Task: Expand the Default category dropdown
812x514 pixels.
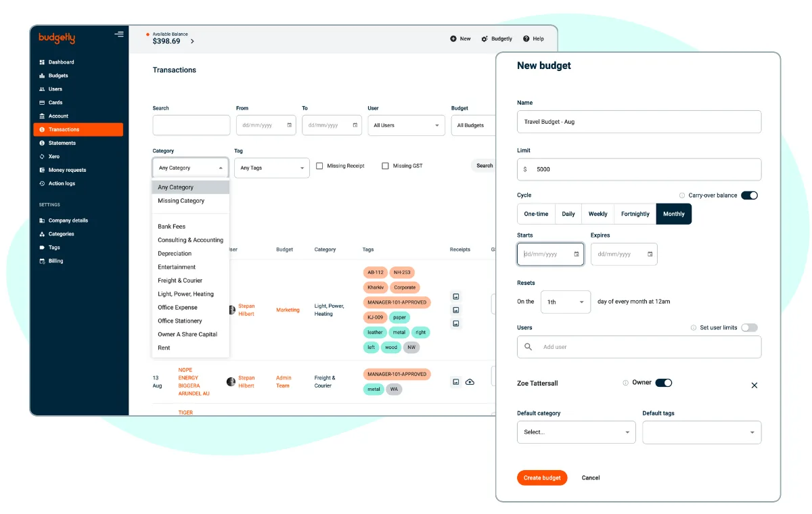Action: 576,432
